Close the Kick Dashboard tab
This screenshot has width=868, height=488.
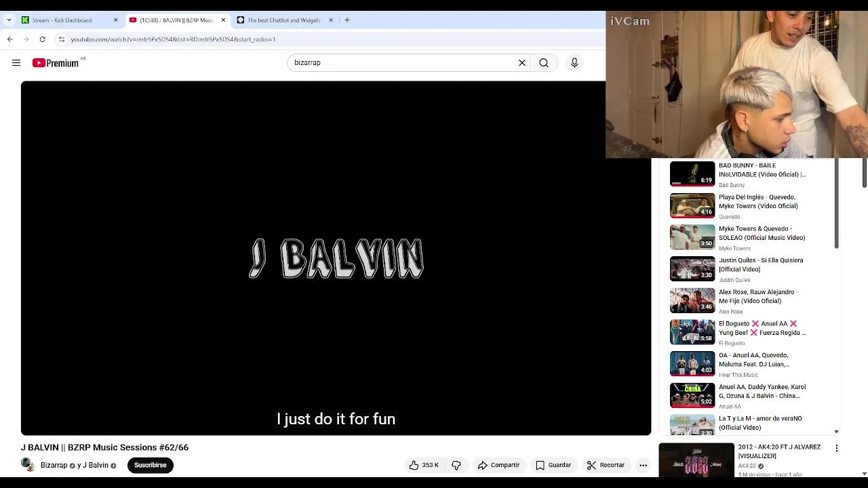click(115, 20)
